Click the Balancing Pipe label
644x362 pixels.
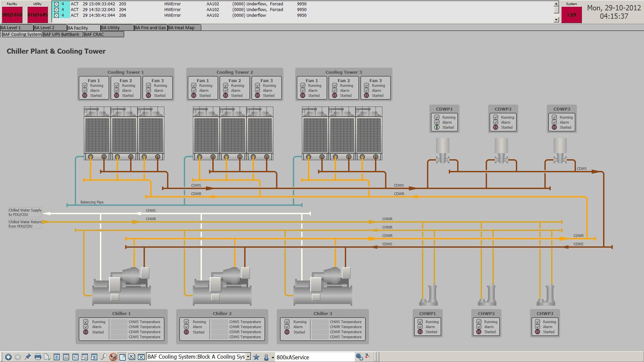pos(92,202)
